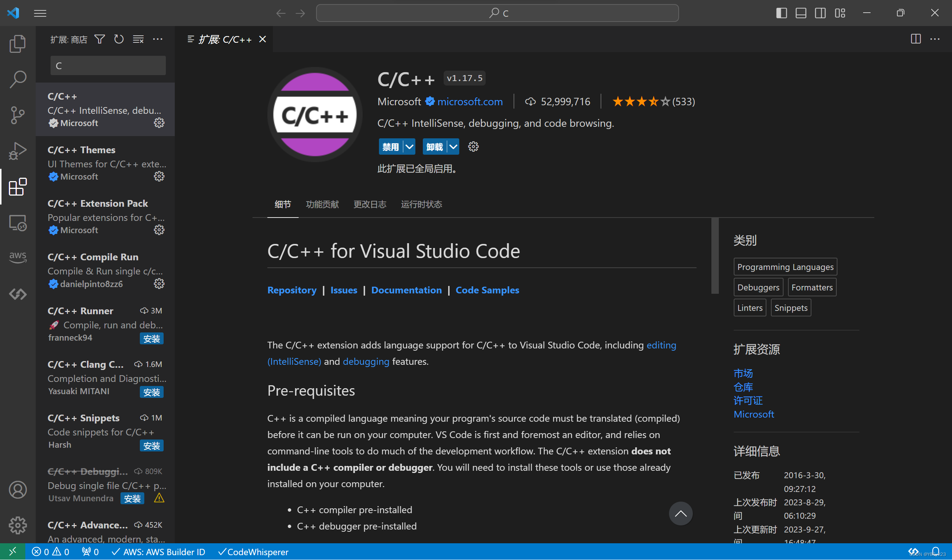Open the Code Samples link
Screen dimensions: 952x560
[x=487, y=290]
